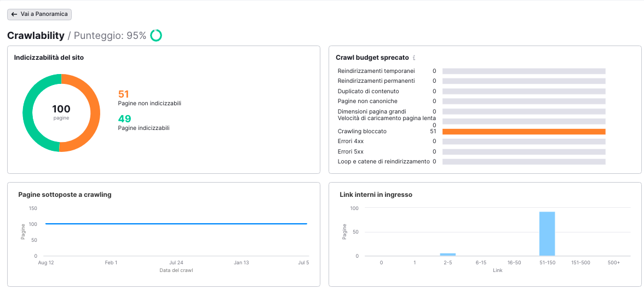Click the Reindirizzamenti temporanei row
The height and width of the screenshot is (289, 644).
(x=376, y=71)
